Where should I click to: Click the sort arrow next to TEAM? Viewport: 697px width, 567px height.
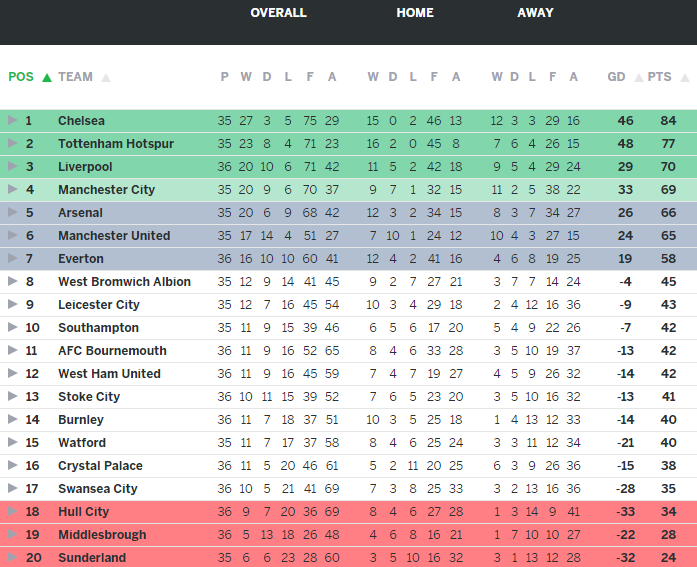[x=106, y=77]
